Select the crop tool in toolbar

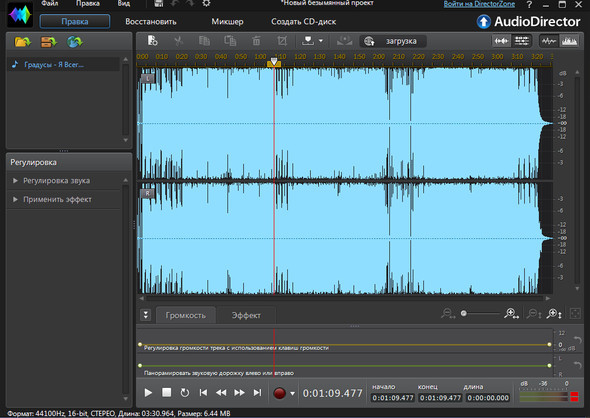(x=282, y=41)
